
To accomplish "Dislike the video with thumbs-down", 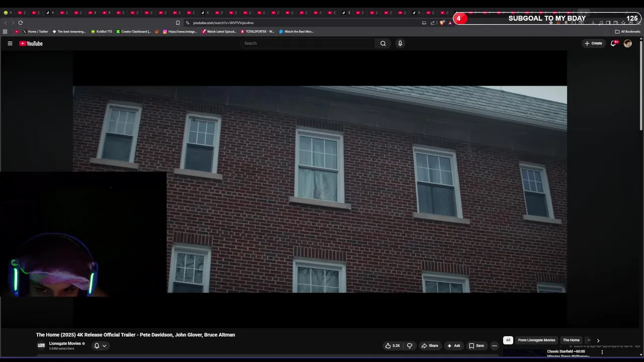I will [x=410, y=345].
